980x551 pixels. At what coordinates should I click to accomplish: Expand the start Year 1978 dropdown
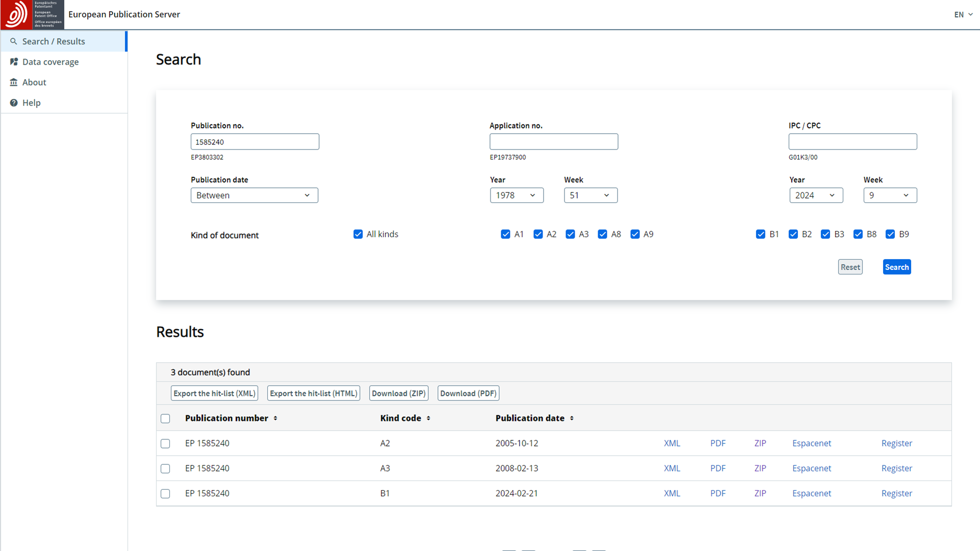point(517,195)
